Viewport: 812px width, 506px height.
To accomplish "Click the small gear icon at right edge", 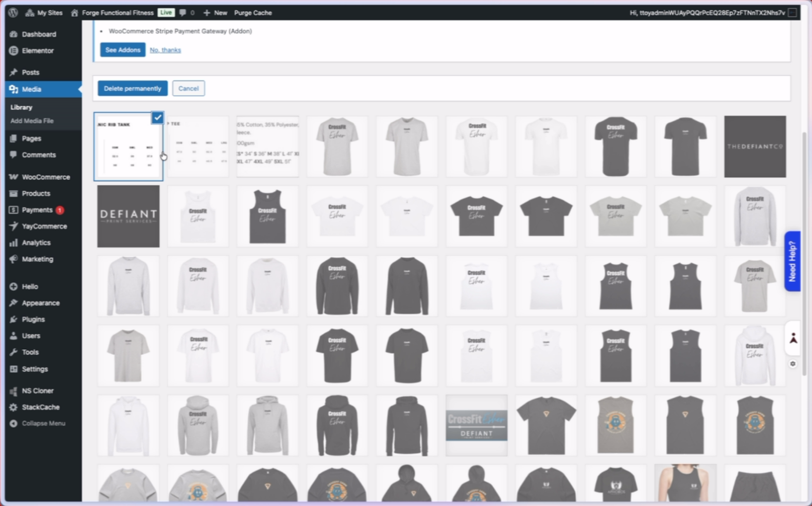I will tap(793, 364).
